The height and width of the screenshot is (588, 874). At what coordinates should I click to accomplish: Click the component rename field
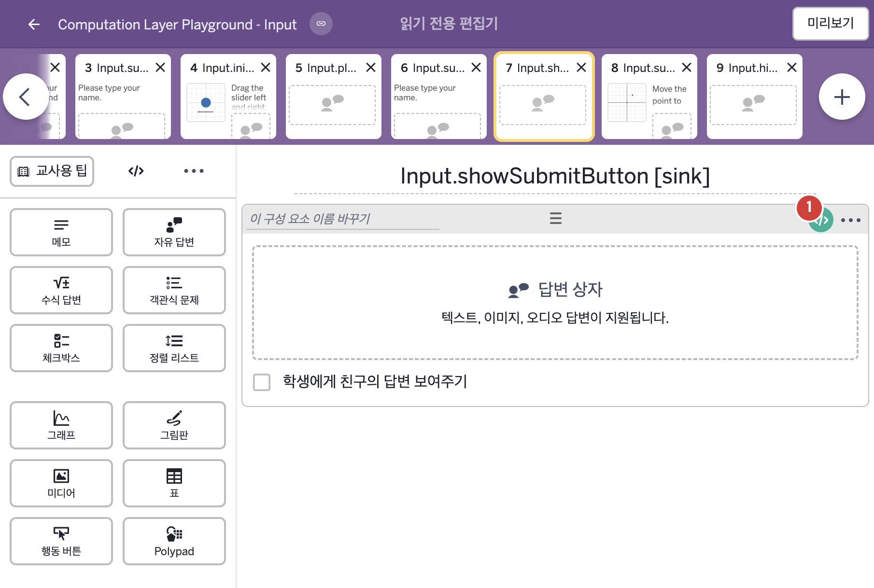pos(343,219)
